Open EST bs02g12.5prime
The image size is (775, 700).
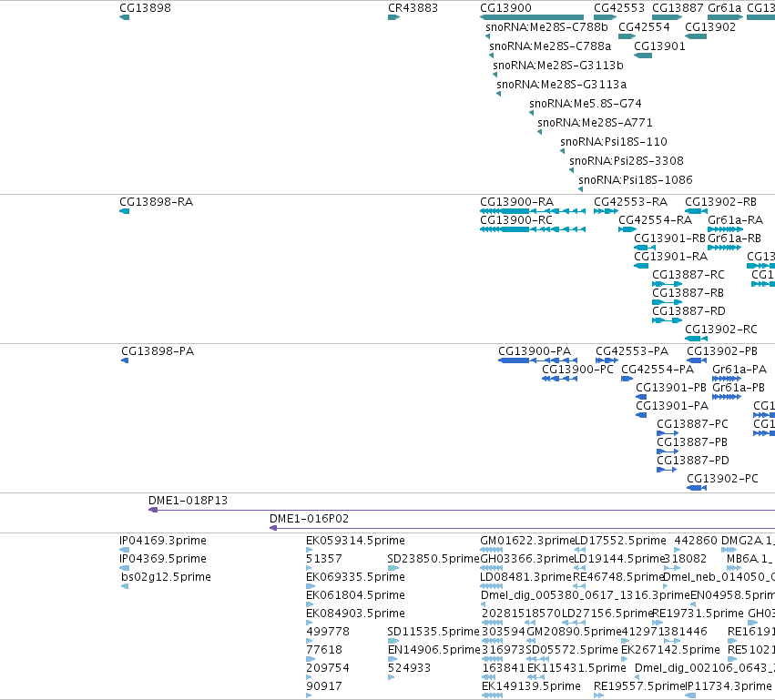pyautogui.click(x=166, y=577)
